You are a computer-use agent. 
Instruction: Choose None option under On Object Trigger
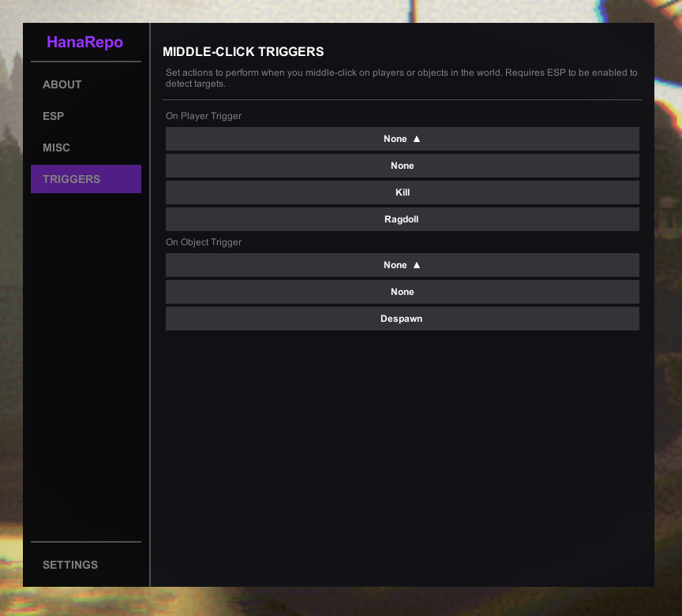tap(403, 292)
